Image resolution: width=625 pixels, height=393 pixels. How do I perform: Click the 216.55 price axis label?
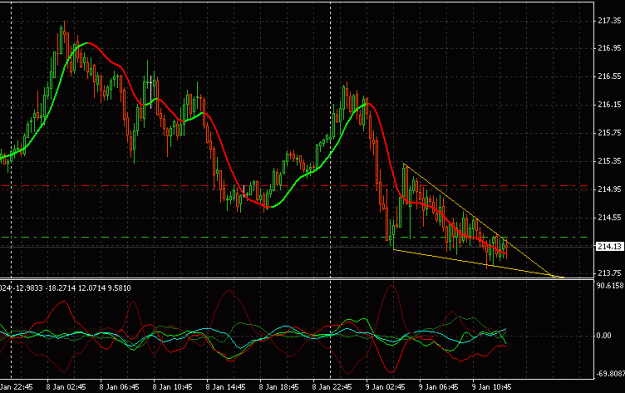pyautogui.click(x=610, y=76)
